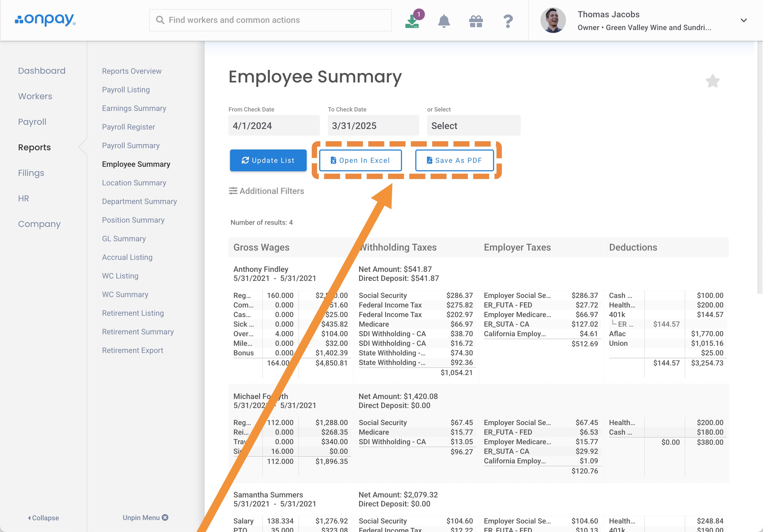Click Thomas Jacobs profile photo
Screen dimensions: 763x532
tap(553, 20)
